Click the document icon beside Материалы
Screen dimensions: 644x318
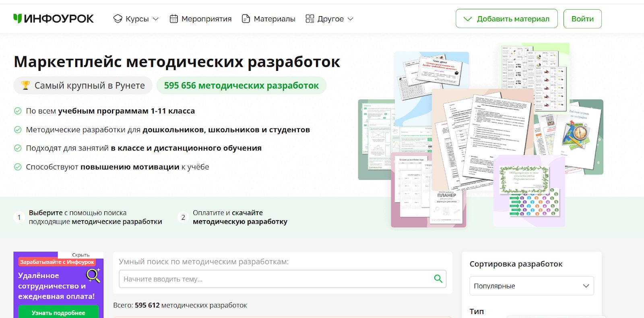[x=246, y=19]
